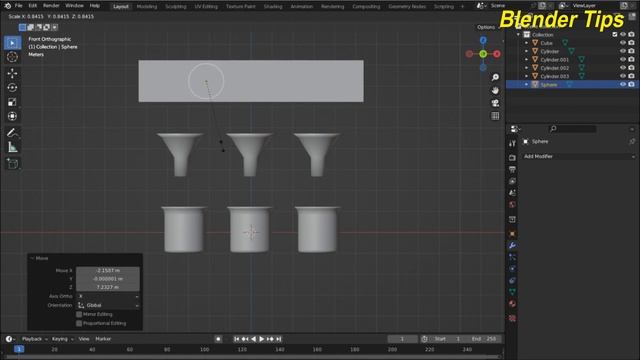
Task: Select the Add Cube tool
Action: 12,164
